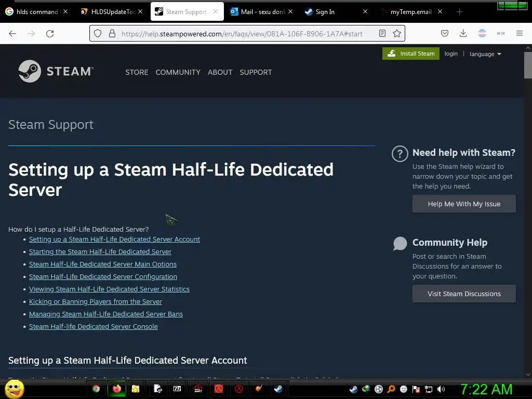Open Dedicated Server Configuration link
Image resolution: width=532 pixels, height=399 pixels.
pos(103,276)
